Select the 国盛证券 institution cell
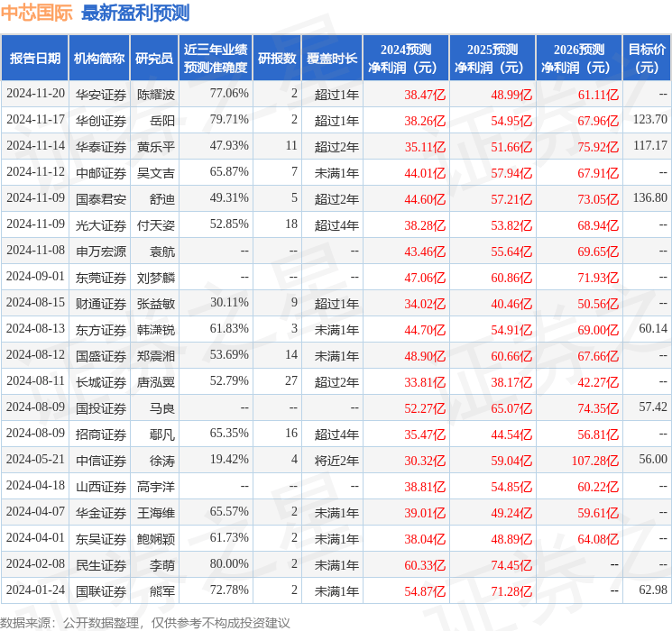Image resolution: width=672 pixels, height=631 pixels. (101, 356)
